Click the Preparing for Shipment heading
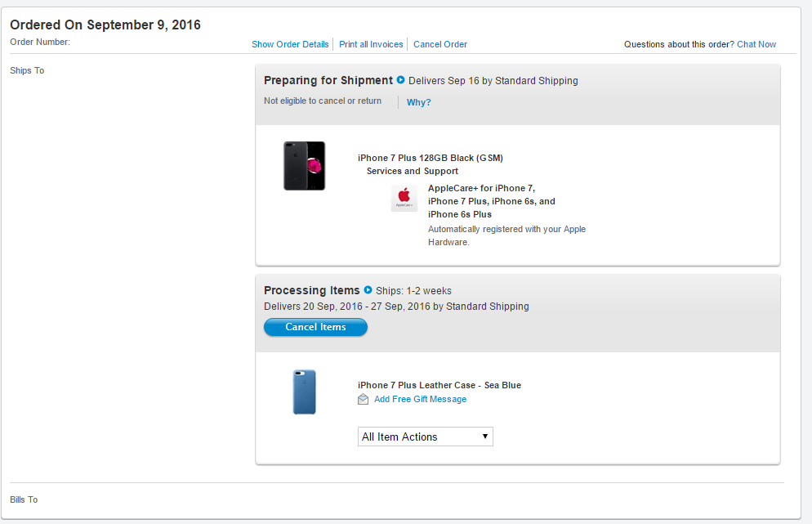The image size is (812, 524). [x=328, y=80]
